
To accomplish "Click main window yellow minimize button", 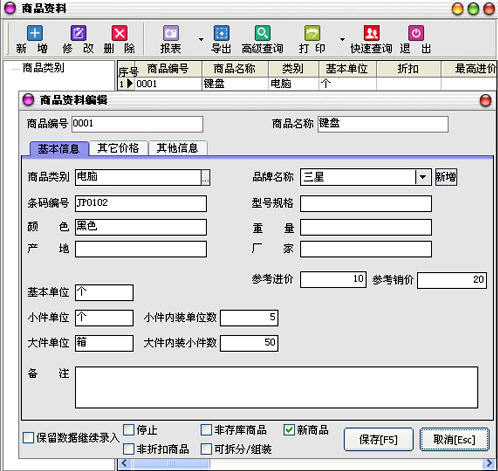I will (x=458, y=9).
